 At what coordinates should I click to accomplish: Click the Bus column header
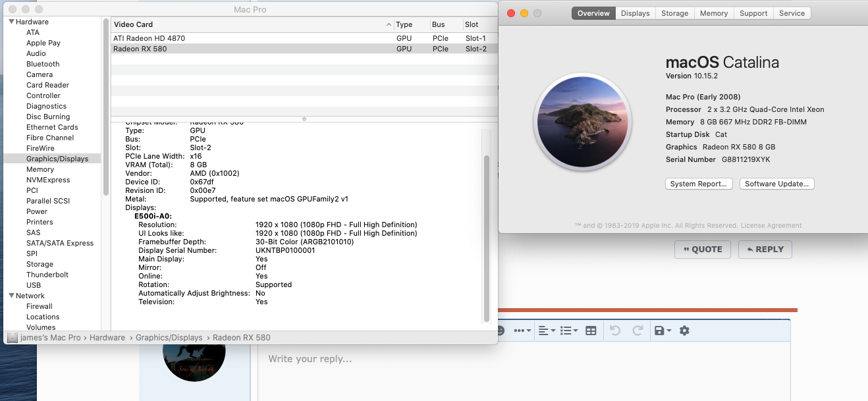click(x=446, y=24)
